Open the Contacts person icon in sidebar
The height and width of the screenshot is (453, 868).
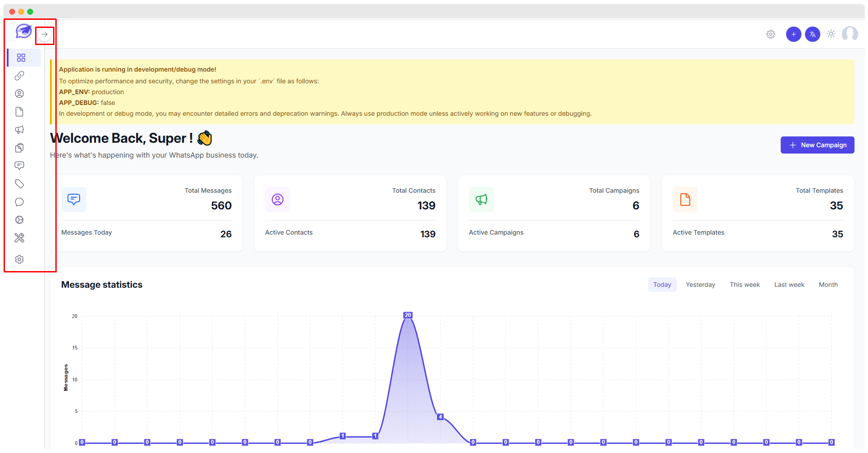coord(19,94)
